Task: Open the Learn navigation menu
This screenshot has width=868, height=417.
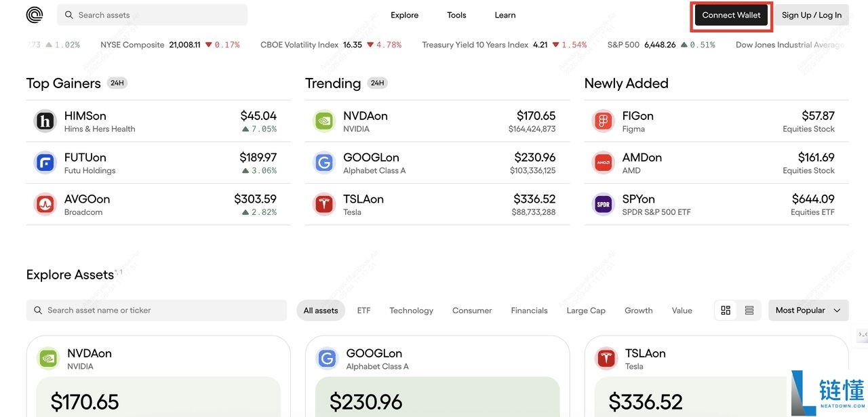Action: (x=505, y=14)
